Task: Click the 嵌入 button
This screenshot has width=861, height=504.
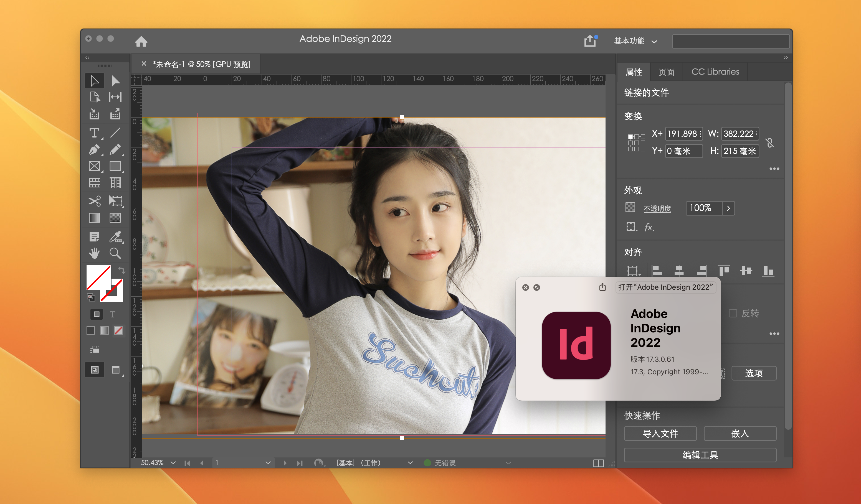Action: [740, 433]
